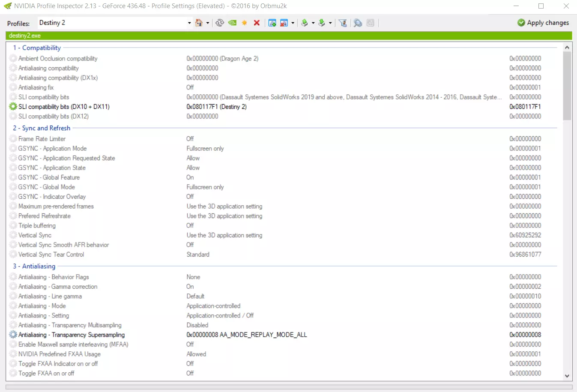Click the Standard value for Tear Control
Image resolution: width=577 pixels, height=392 pixels.
coord(198,254)
